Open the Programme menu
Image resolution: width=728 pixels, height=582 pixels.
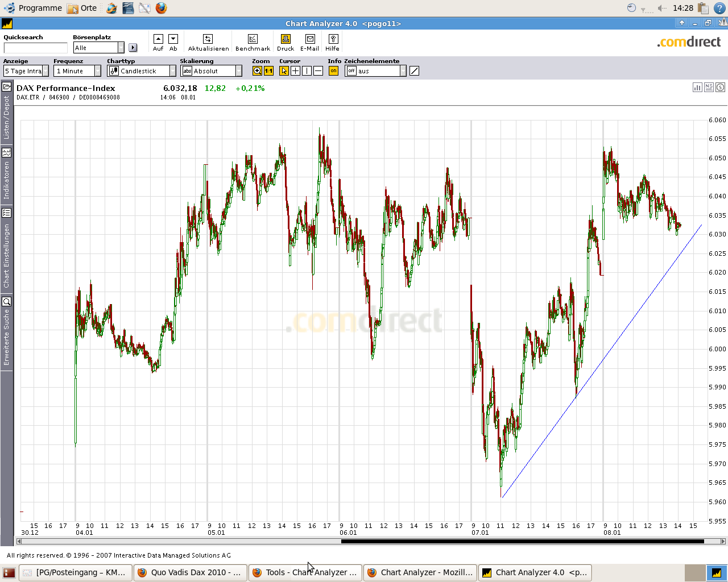pyautogui.click(x=34, y=8)
